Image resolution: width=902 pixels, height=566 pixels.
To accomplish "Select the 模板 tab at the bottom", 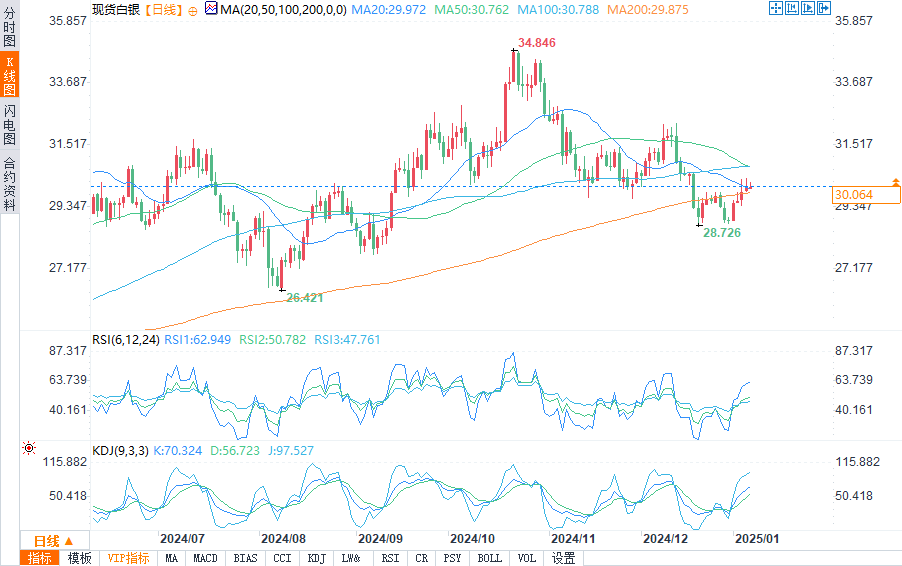I will pyautogui.click(x=79, y=558).
